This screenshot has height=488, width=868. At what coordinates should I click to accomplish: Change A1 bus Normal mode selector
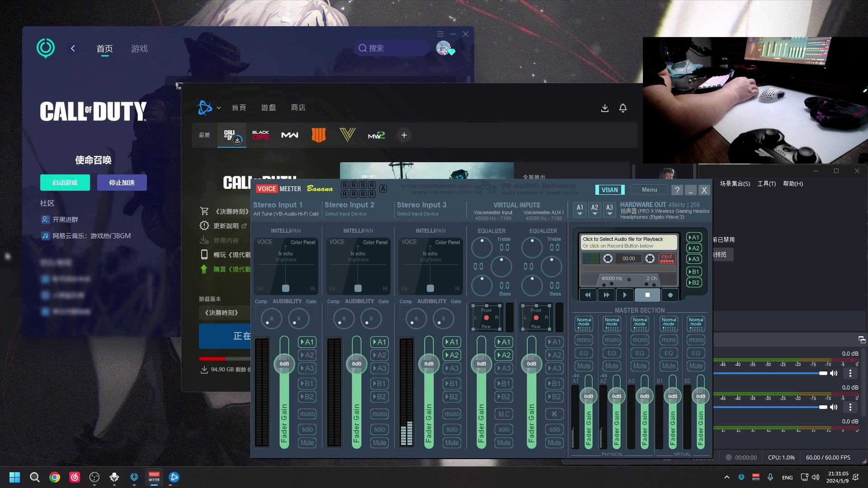pyautogui.click(x=584, y=324)
